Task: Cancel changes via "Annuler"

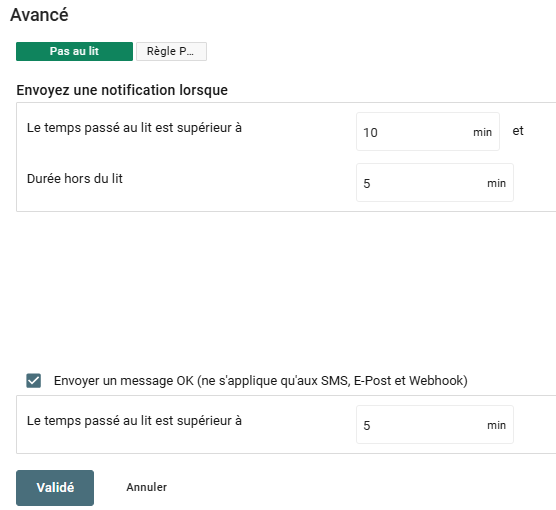Action: (146, 487)
